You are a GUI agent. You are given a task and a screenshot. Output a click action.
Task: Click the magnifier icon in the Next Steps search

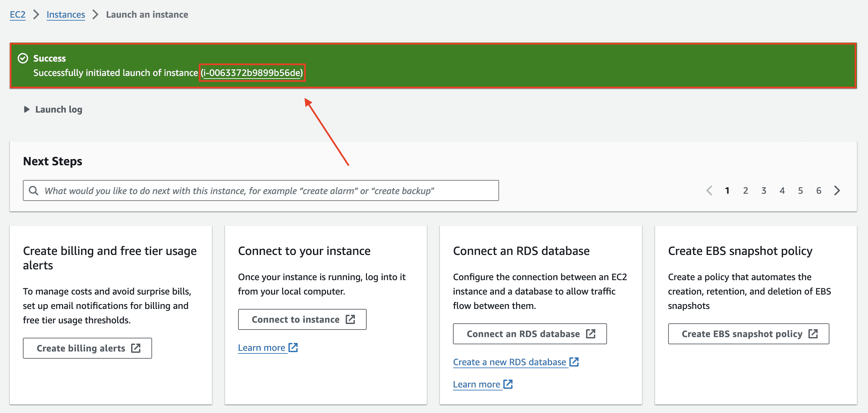coord(34,190)
